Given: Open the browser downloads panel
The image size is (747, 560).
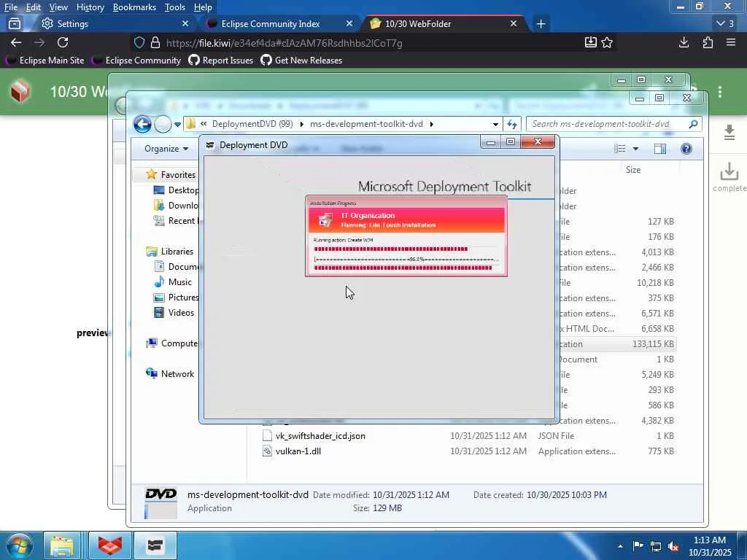Looking at the screenshot, I should pyautogui.click(x=684, y=42).
